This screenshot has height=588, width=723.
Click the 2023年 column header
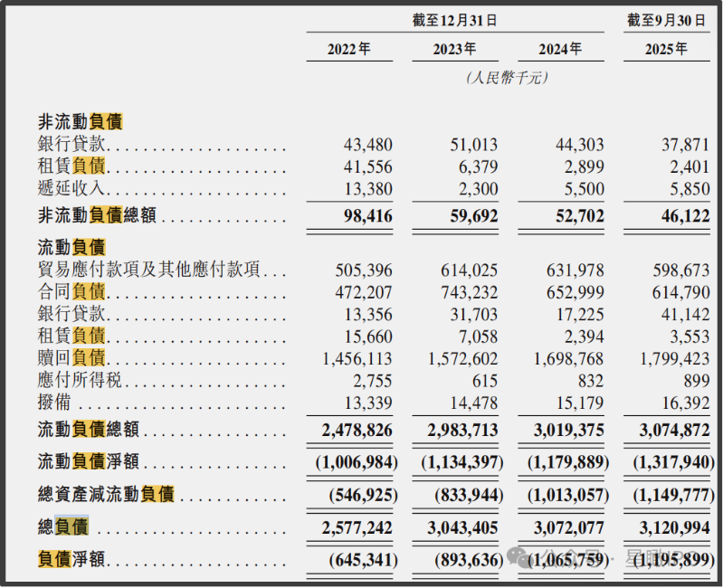tap(454, 50)
